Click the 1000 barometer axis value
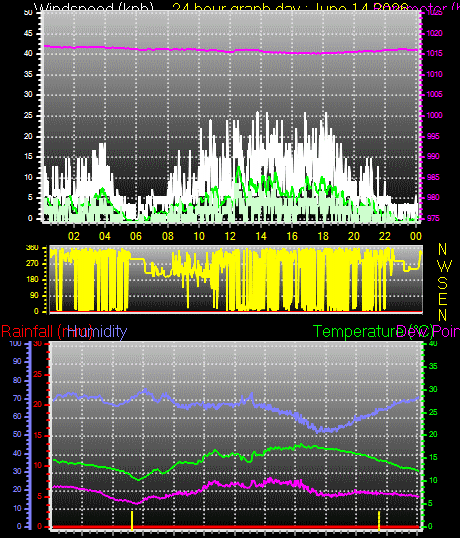460x538 pixels. point(435,115)
